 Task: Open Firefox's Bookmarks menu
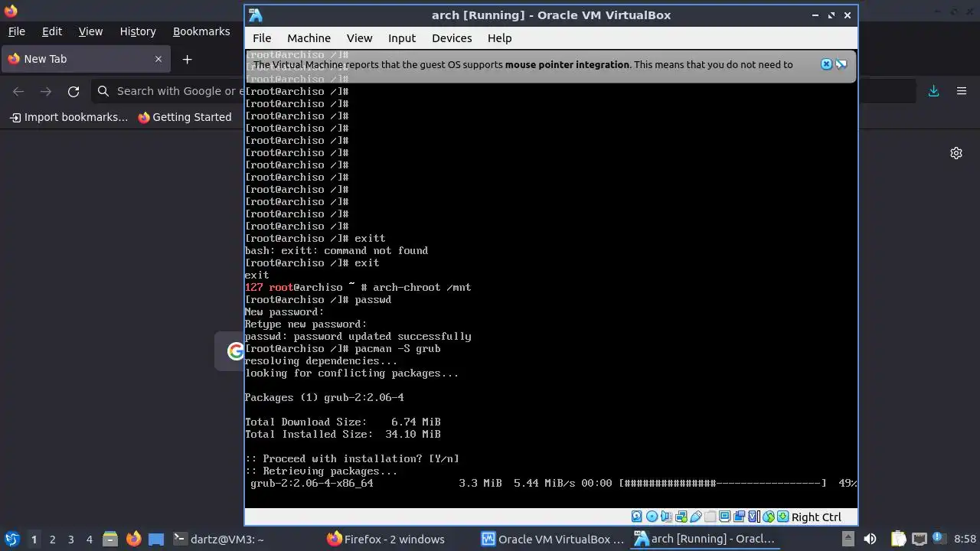tap(201, 31)
